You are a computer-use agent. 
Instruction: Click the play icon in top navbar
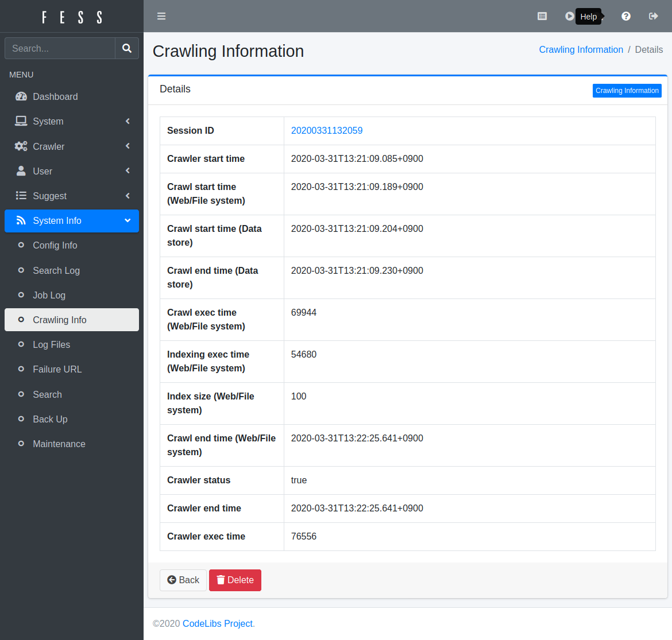coord(569,16)
